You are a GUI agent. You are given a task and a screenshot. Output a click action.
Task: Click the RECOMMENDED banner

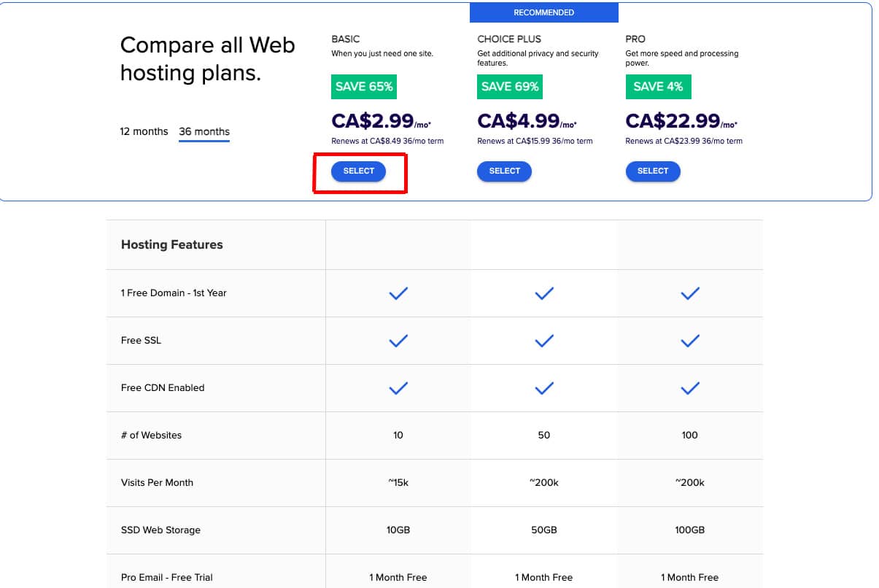pos(544,12)
